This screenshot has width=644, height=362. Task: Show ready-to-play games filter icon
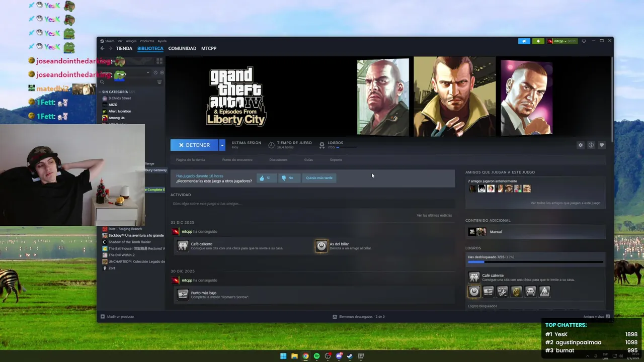162,72
